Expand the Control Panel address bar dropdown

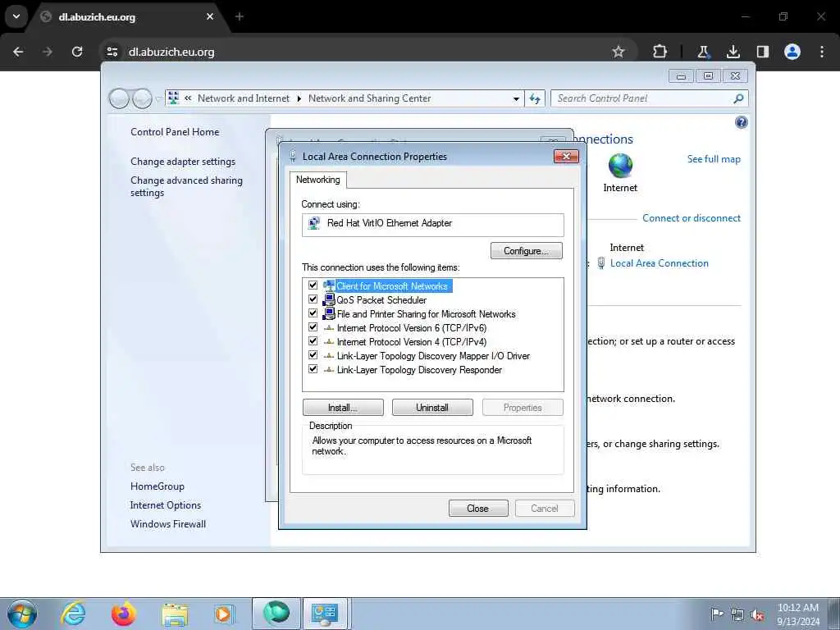click(516, 98)
